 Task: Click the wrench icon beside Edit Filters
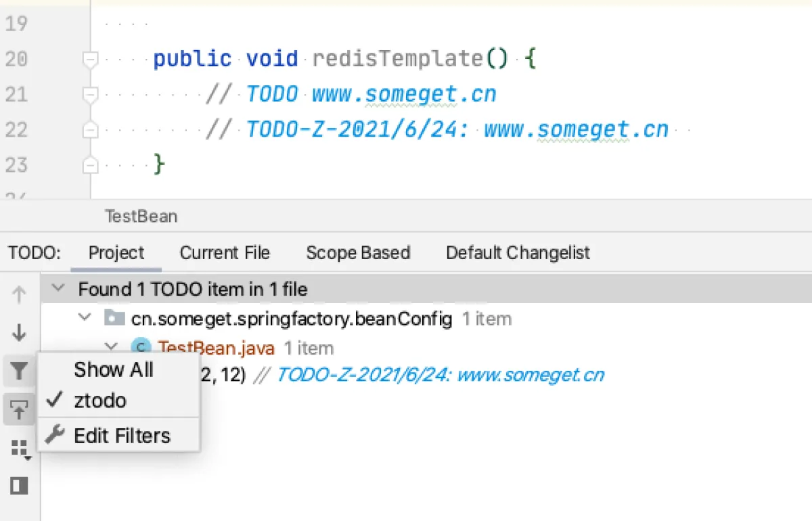(54, 434)
